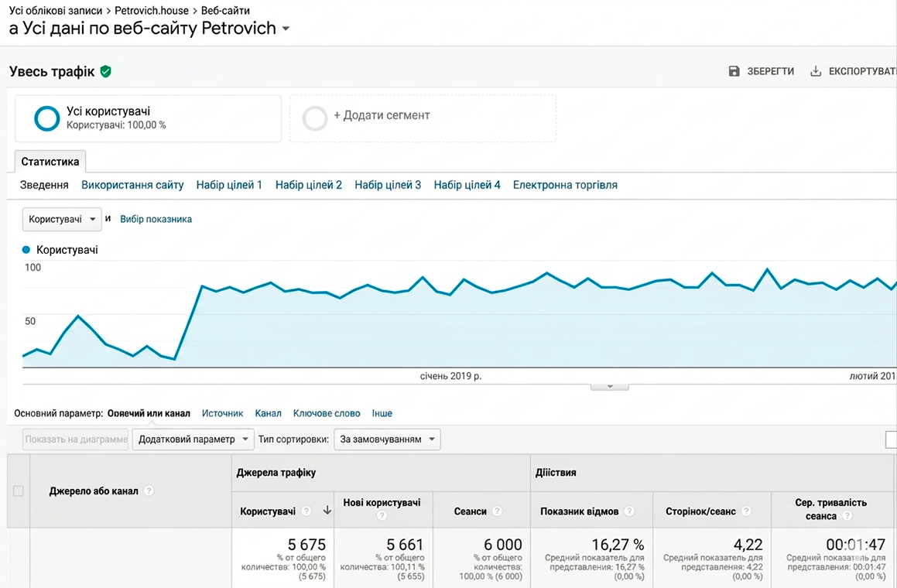The width and height of the screenshot is (897, 588).
Task: Click the ЕКСПОРТУВАТИ download icon
Action: (x=816, y=71)
